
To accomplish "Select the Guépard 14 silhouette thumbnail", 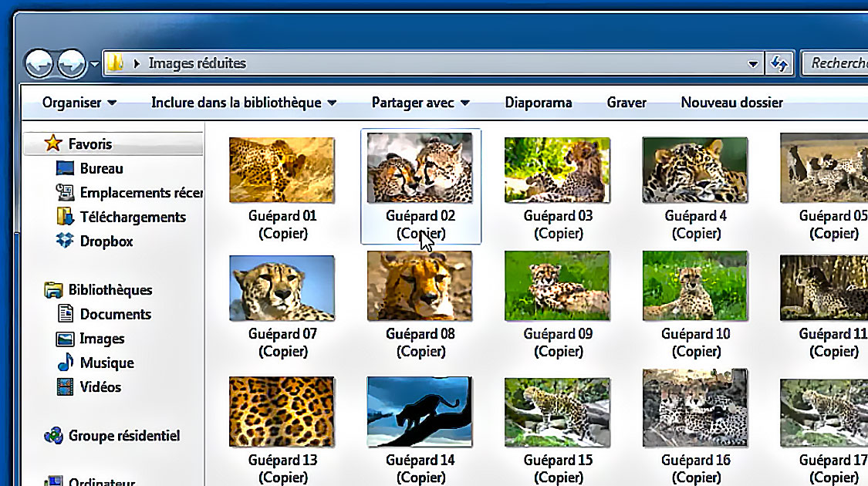I will coord(420,412).
